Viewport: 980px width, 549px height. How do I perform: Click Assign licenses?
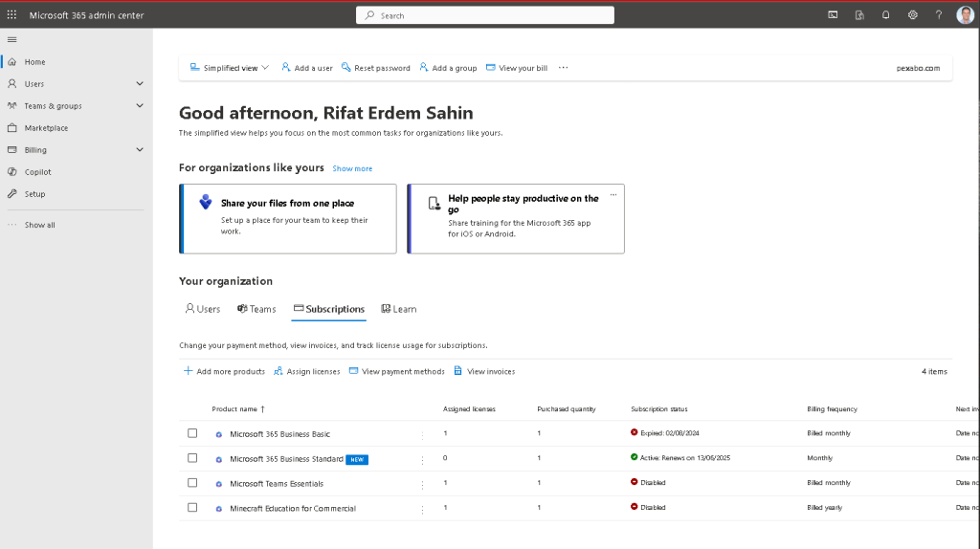307,371
